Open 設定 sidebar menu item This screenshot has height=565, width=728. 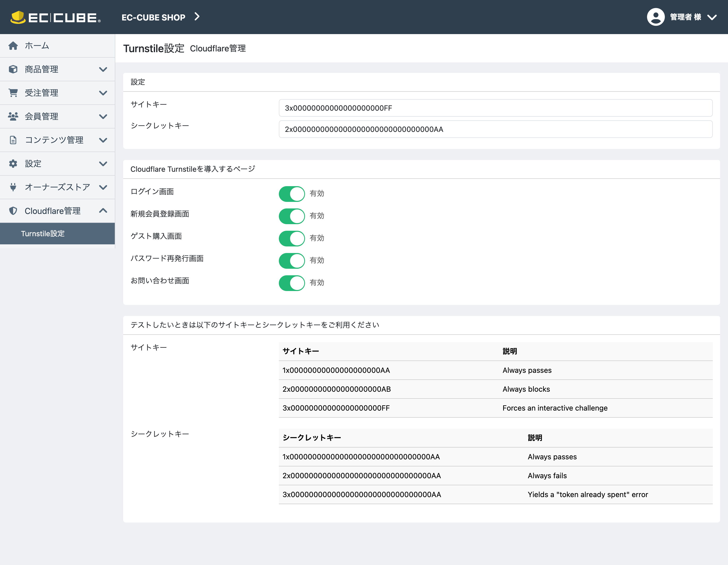tap(57, 164)
